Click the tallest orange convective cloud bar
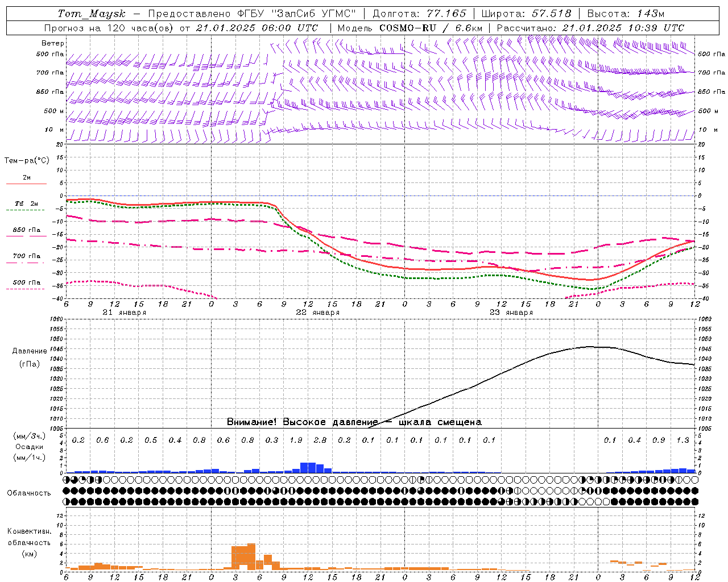Viewport: 728px width, 582px height. pos(251,557)
